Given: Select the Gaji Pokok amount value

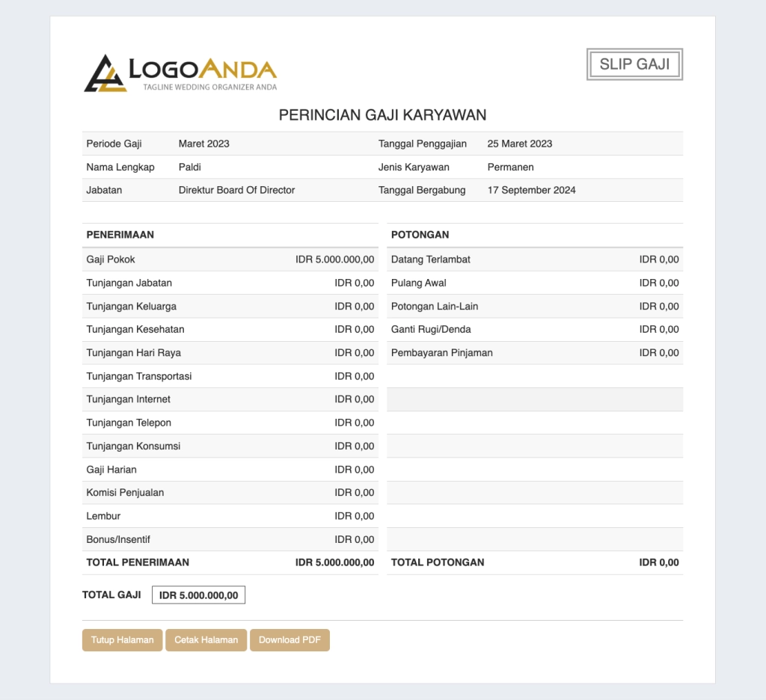Looking at the screenshot, I should 334,260.
